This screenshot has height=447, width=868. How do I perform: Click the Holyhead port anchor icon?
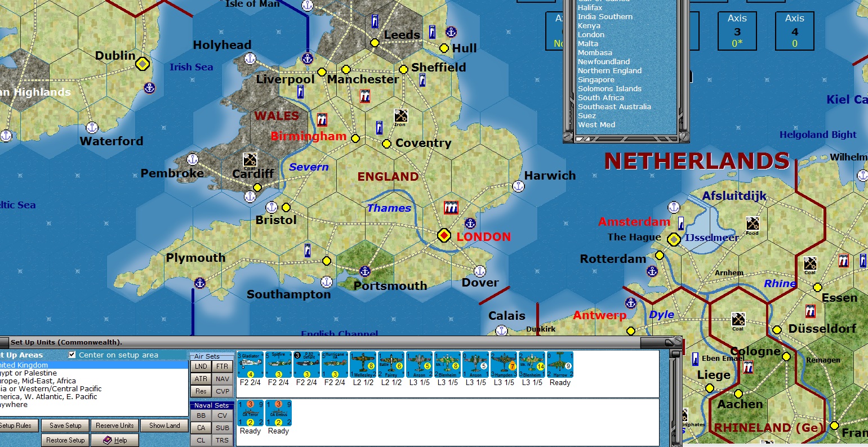pyautogui.click(x=250, y=58)
